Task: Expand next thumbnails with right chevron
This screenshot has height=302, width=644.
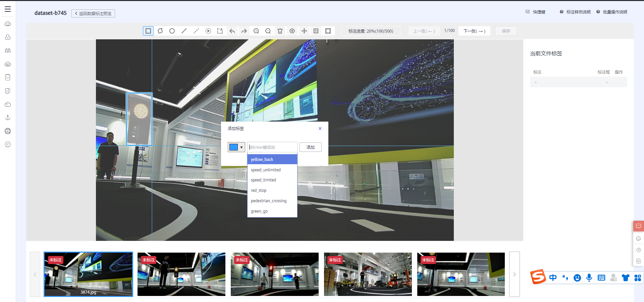Action: pos(514,274)
